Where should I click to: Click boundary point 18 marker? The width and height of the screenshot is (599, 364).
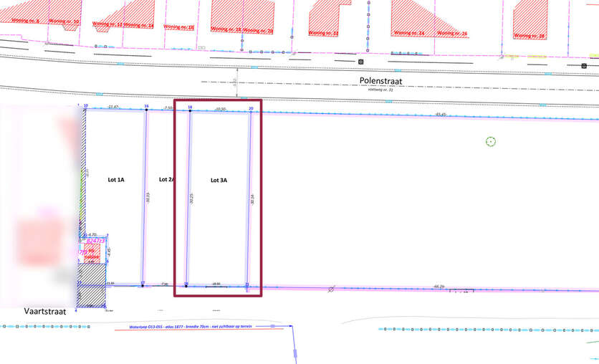[x=190, y=110]
